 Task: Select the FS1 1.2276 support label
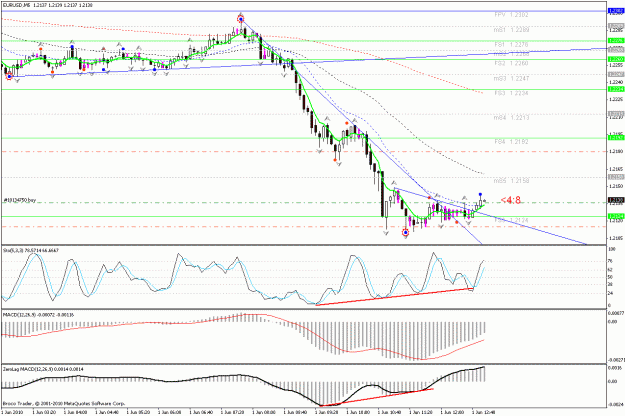click(x=511, y=45)
